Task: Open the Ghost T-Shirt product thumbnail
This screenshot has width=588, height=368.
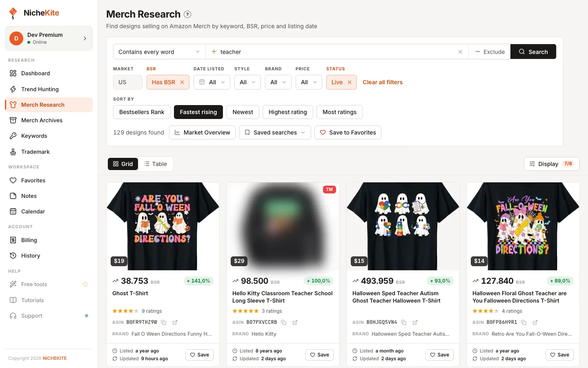Action: tap(163, 226)
